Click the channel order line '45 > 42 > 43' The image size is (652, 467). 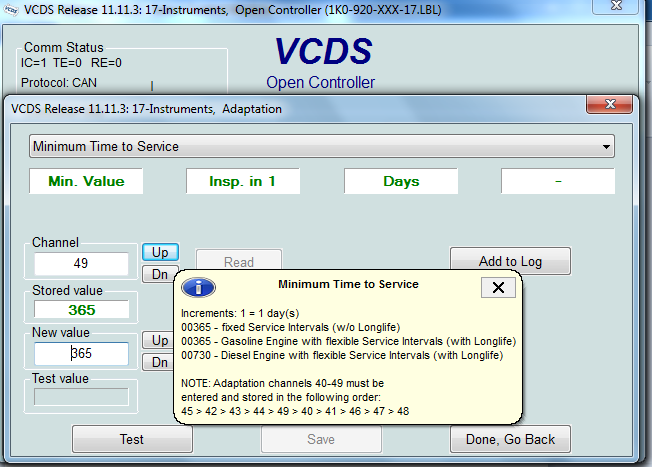(x=295, y=411)
